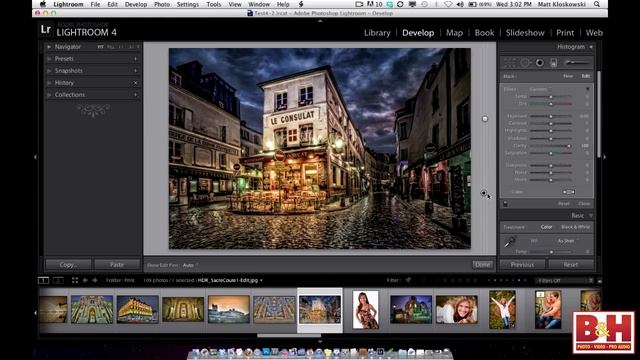Viewport: 640px width, 360px height.
Task: Switch to the Library module
Action: [377, 33]
